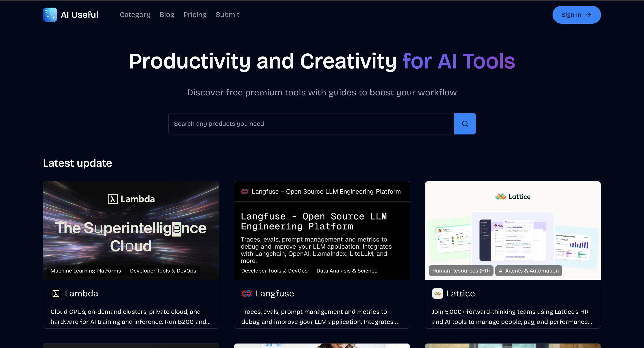
Task: Click the Langfuse icon in the card header
Action: pos(244,191)
